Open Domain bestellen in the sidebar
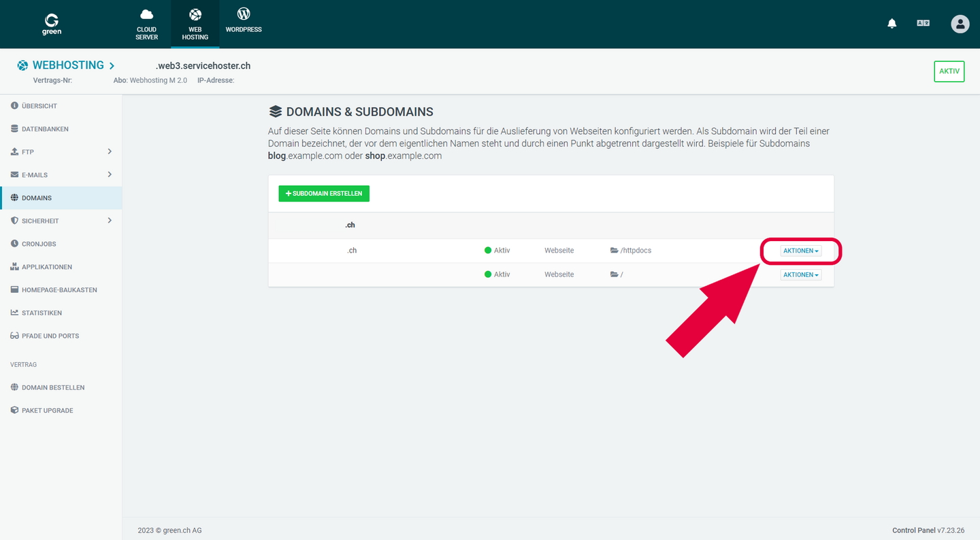Screen dimensions: 980x540 click(53, 387)
